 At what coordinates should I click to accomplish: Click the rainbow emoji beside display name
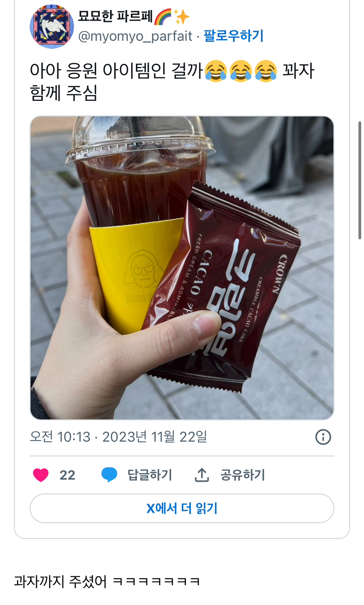(x=163, y=17)
